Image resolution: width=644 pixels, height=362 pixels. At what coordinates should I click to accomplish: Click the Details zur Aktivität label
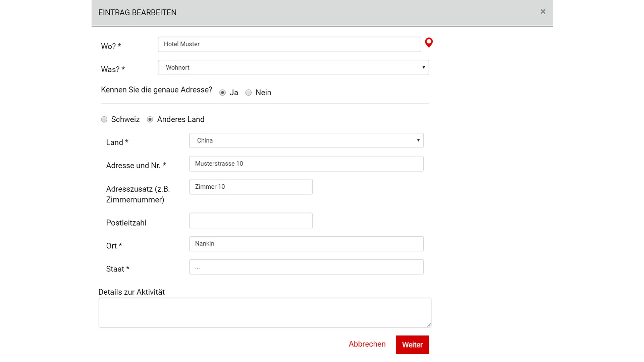pyautogui.click(x=131, y=292)
